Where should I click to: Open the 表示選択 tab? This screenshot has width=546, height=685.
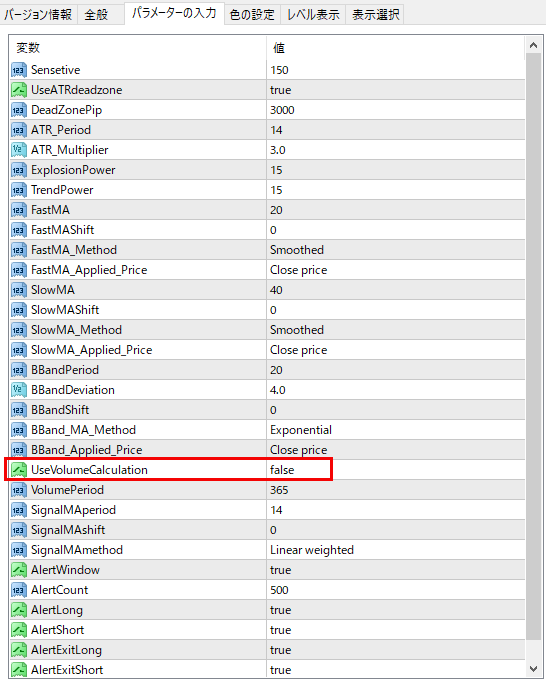375,14
